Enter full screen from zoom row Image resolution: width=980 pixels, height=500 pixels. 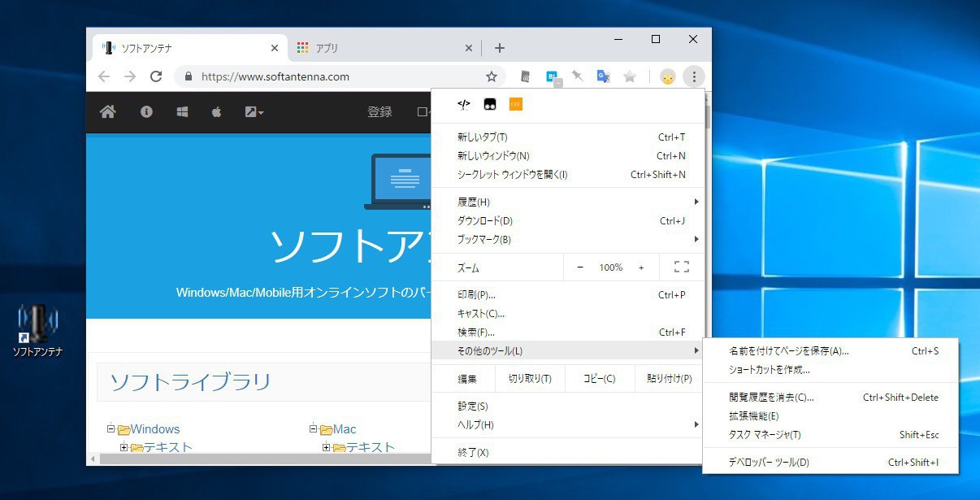(682, 267)
